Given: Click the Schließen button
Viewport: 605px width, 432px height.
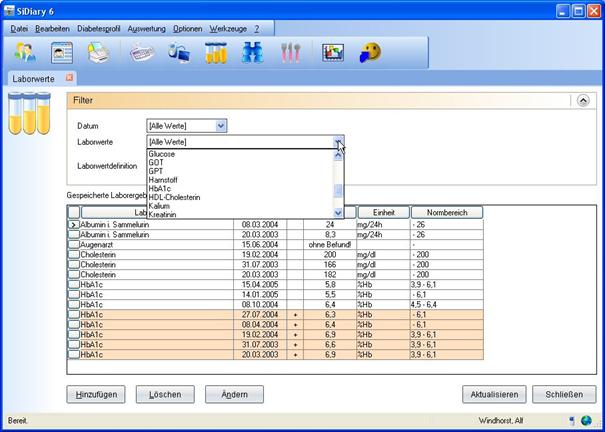Looking at the screenshot, I should tap(564, 394).
